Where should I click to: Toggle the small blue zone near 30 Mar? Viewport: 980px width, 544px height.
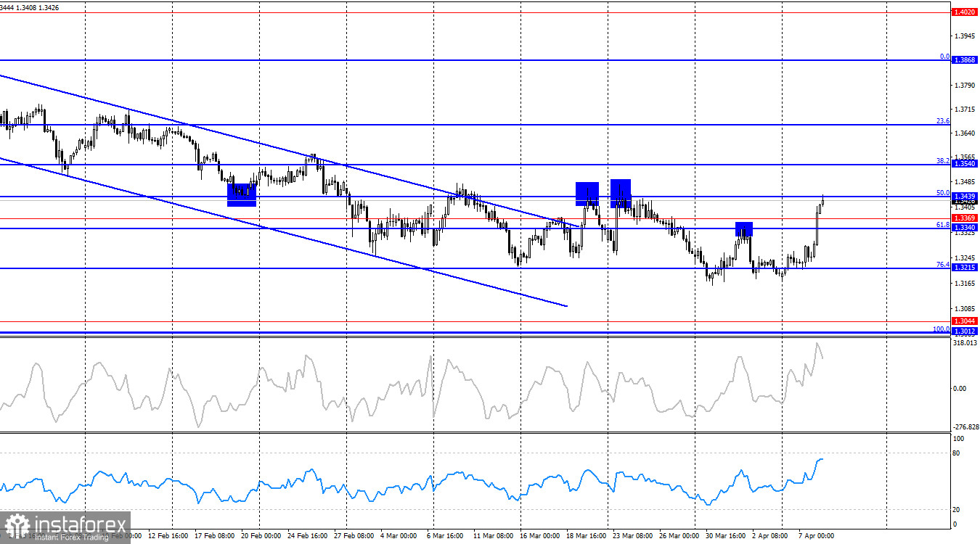(744, 228)
